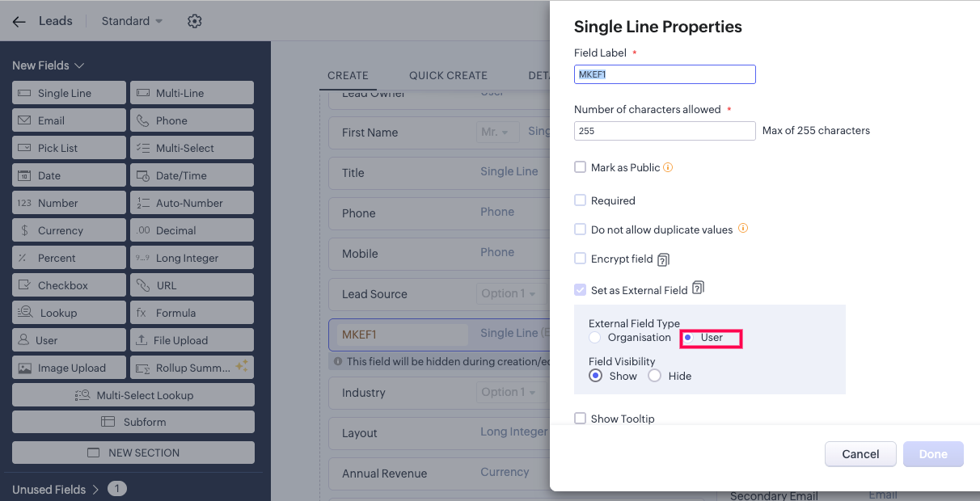
Task: Click the duplicate values info icon
Action: pos(743,229)
